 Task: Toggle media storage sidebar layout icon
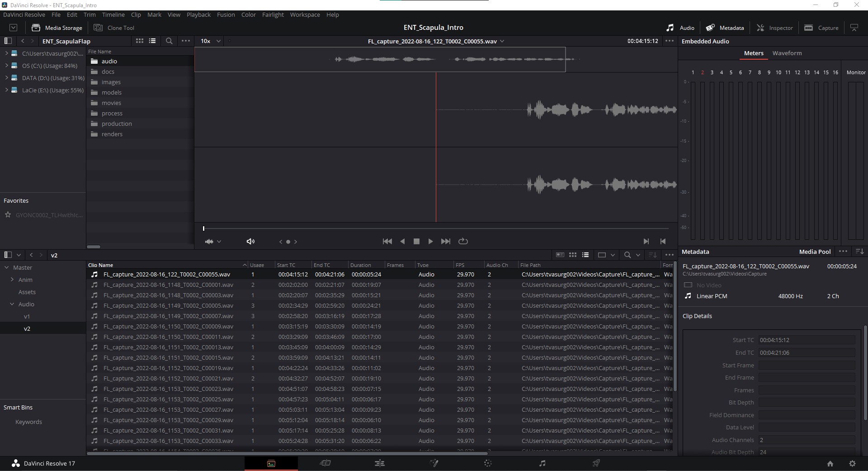[x=8, y=41]
